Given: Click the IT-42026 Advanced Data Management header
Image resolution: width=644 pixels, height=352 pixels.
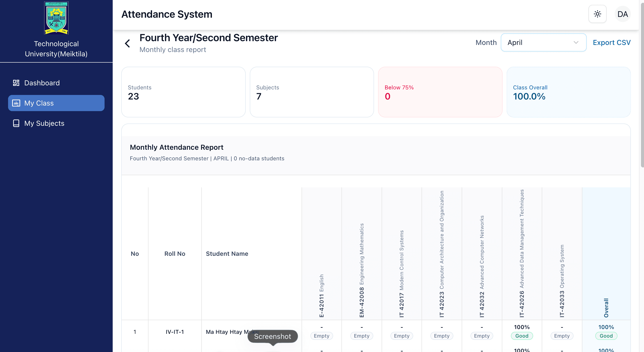Looking at the screenshot, I should [x=522, y=253].
